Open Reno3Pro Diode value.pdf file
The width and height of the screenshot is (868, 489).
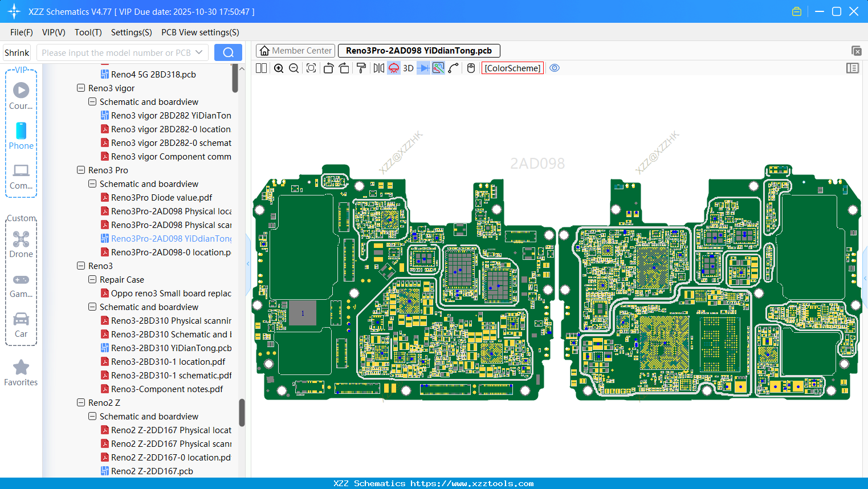coord(161,198)
